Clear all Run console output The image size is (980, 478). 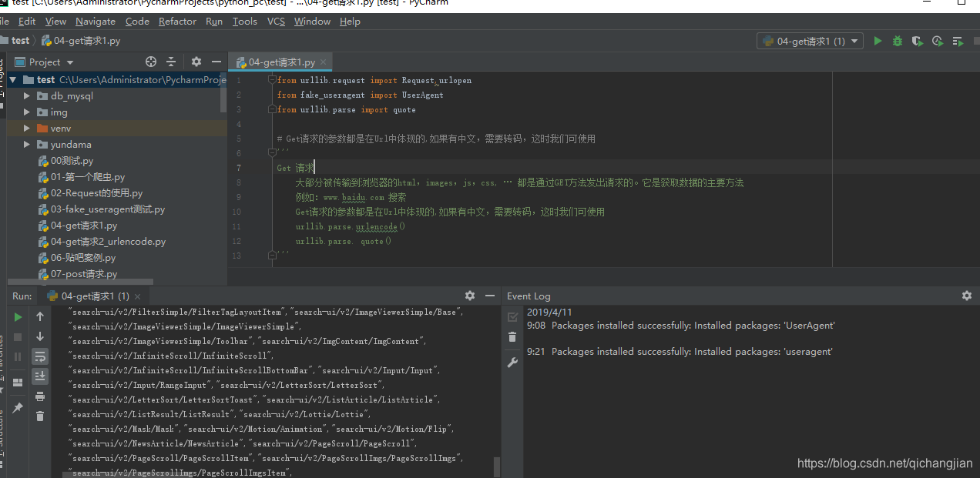[x=40, y=416]
